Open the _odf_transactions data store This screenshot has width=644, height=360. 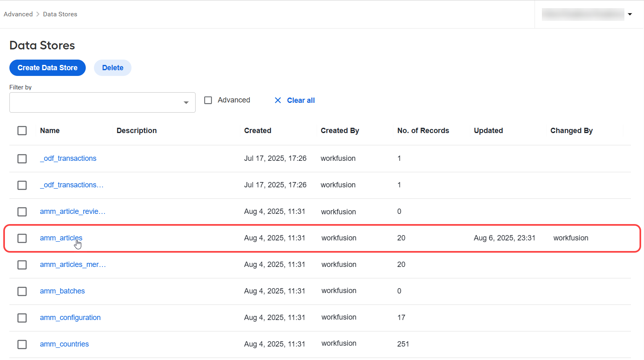tap(68, 158)
